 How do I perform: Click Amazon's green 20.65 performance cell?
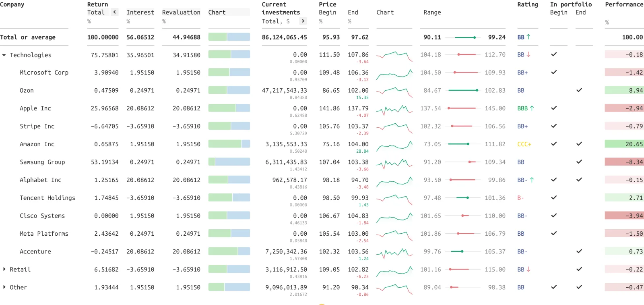[x=624, y=144]
